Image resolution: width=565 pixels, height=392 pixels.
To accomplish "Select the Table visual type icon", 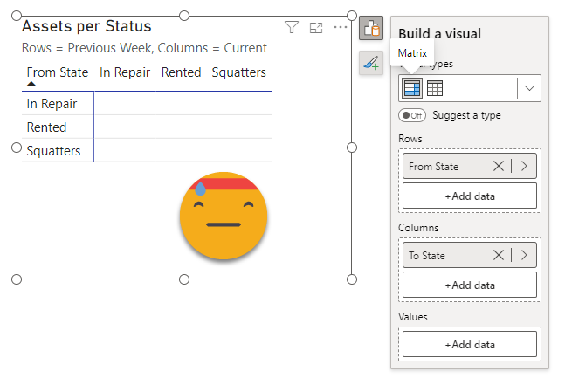I will pos(435,88).
